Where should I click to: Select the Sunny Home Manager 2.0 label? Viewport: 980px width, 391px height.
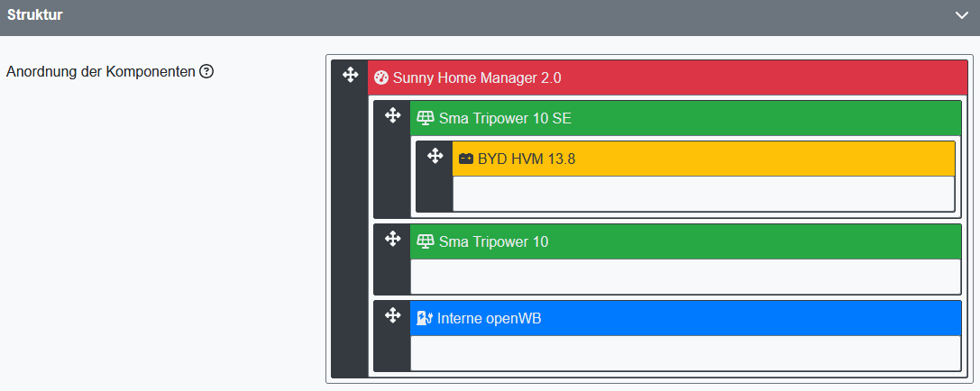click(x=477, y=78)
